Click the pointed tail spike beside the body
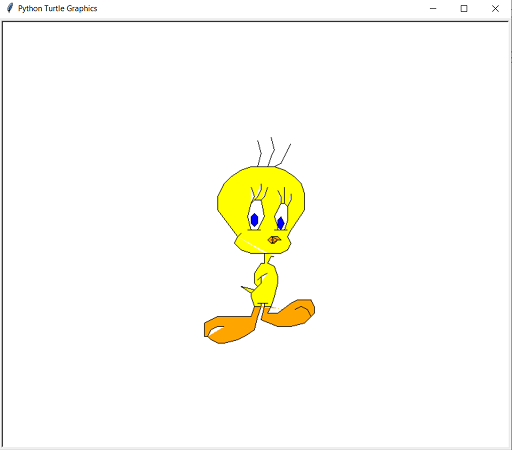The image size is (512, 450). coord(247,289)
